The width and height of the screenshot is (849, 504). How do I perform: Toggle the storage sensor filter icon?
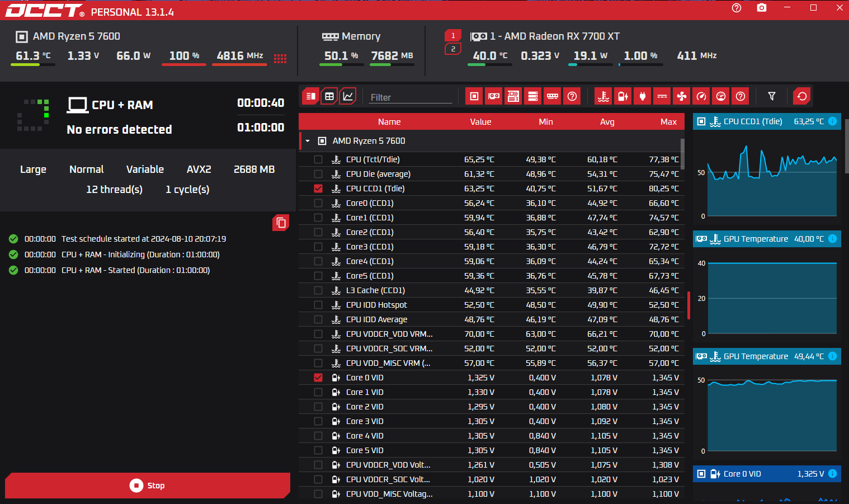[533, 96]
